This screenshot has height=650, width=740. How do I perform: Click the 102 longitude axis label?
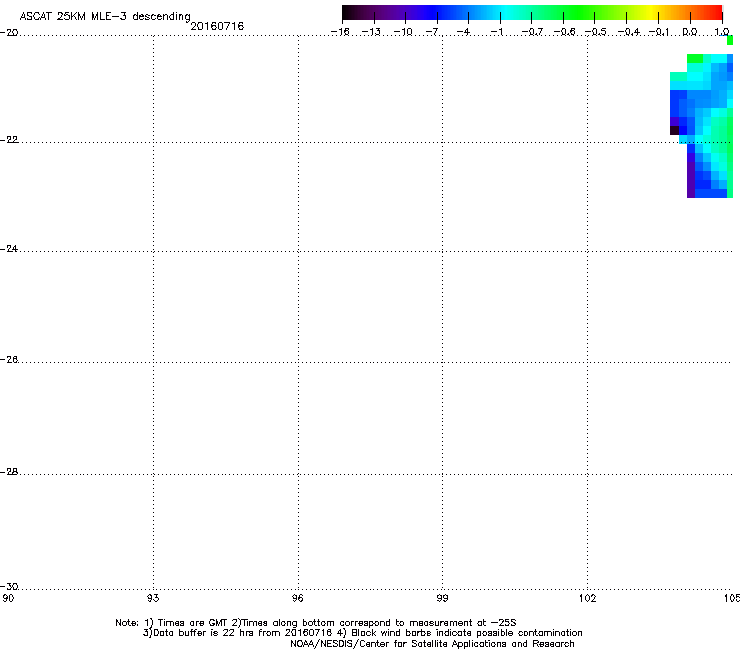click(587, 599)
